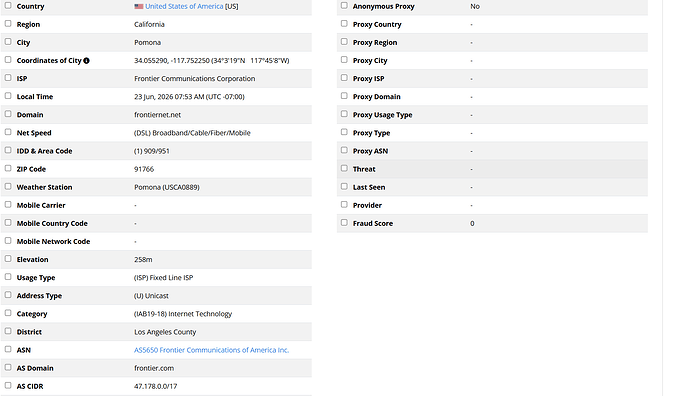The image size is (690, 396).
Task: Click the (DSL) Broadband/Cable/Fiber/Mobile net speed value
Action: (x=192, y=133)
